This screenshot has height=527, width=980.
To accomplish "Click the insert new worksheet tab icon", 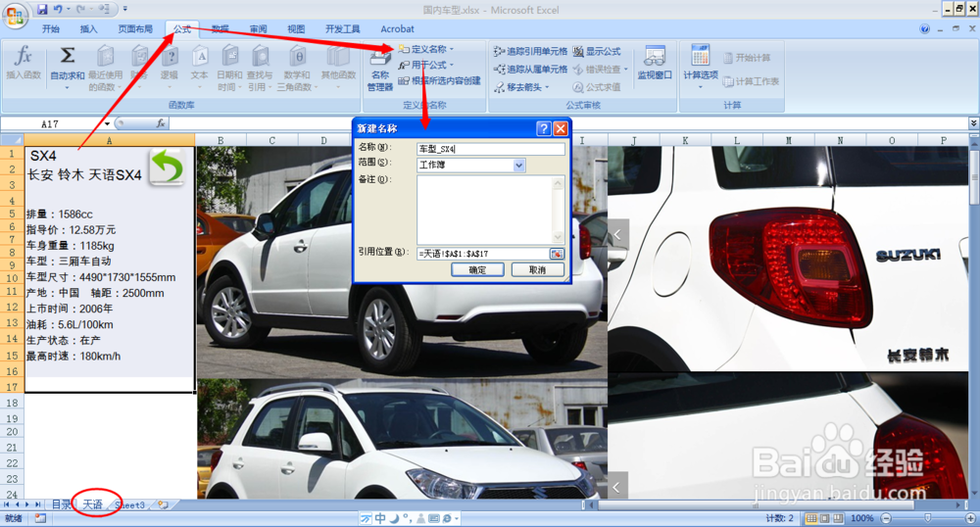I will (x=163, y=504).
